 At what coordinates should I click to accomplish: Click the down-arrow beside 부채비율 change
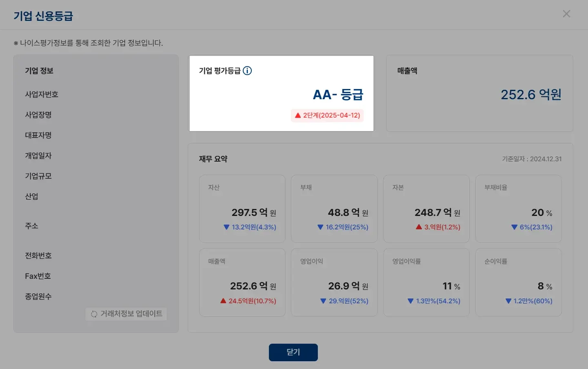pos(513,227)
